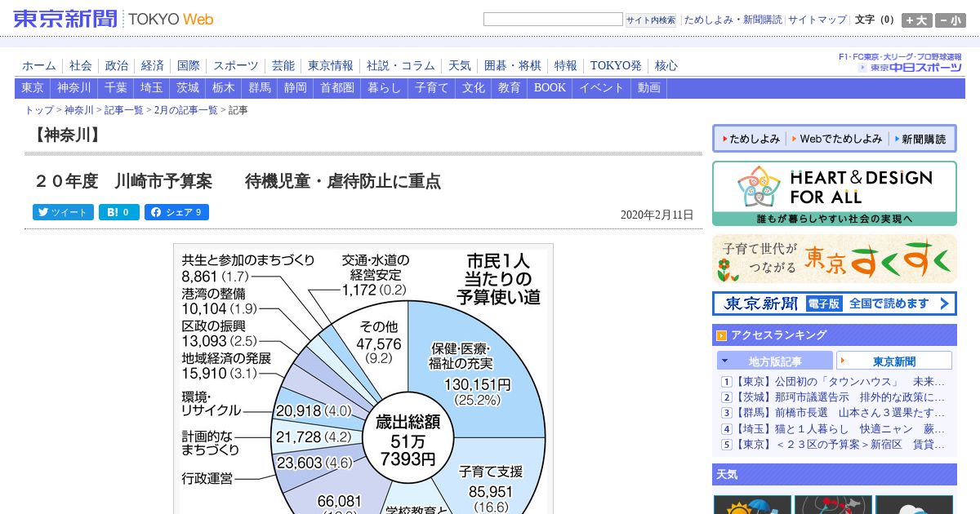Go to 2月の記事一覧 breadcrumb link
Image resolution: width=980 pixels, height=514 pixels.
point(186,110)
